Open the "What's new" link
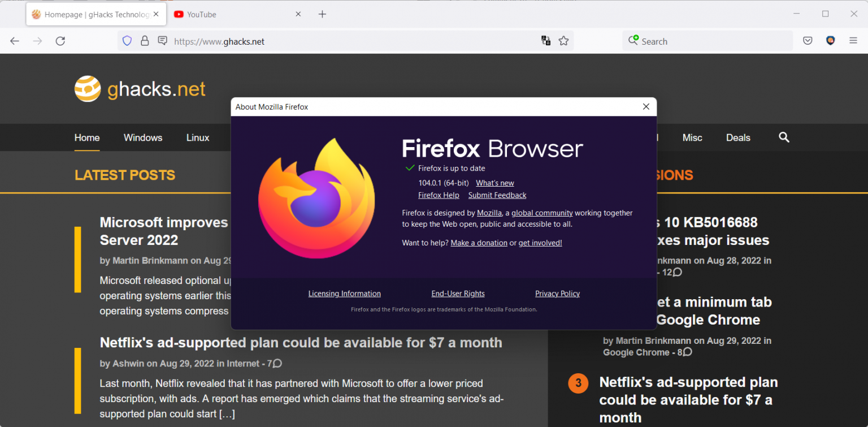The image size is (868, 427). coord(494,183)
